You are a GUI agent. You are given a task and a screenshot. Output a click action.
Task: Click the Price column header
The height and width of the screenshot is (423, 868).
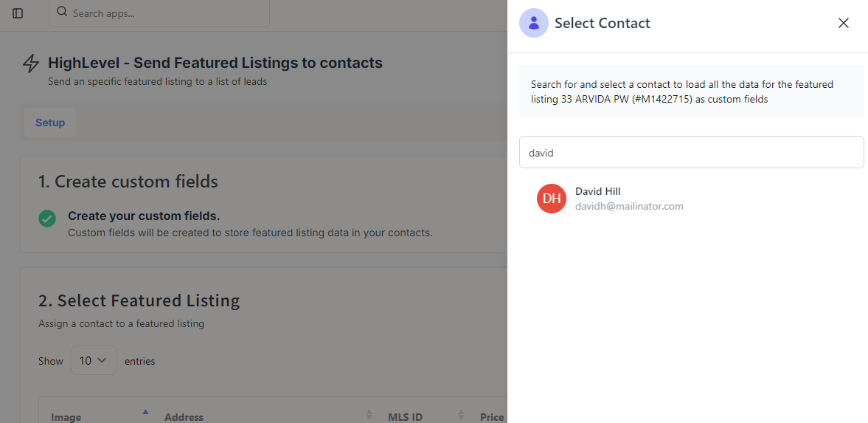click(x=492, y=417)
